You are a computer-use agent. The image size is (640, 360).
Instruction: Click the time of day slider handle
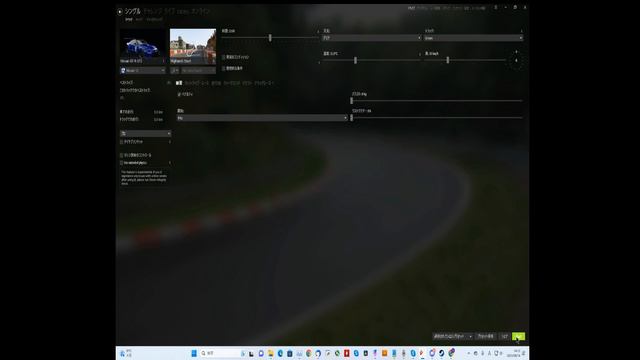[270, 38]
